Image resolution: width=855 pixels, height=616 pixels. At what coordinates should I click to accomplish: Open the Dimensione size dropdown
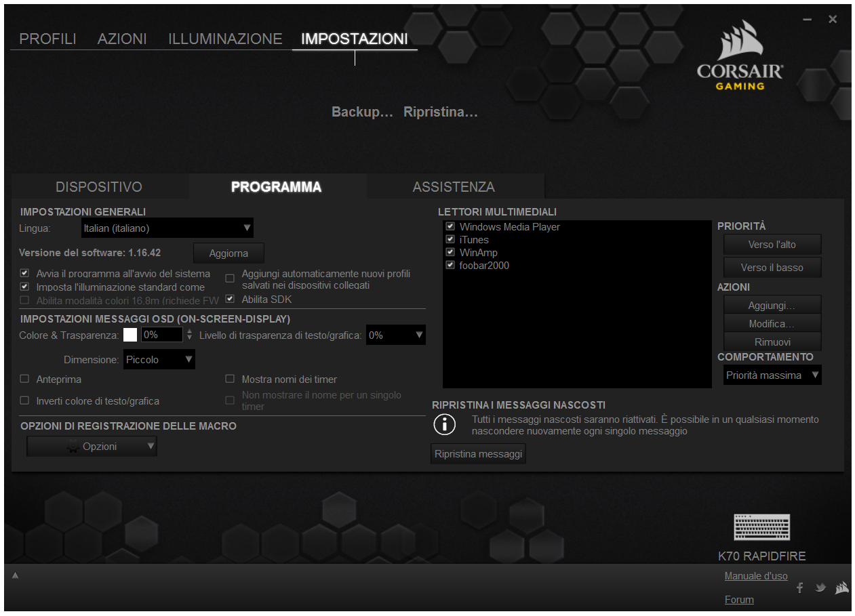tap(159, 360)
